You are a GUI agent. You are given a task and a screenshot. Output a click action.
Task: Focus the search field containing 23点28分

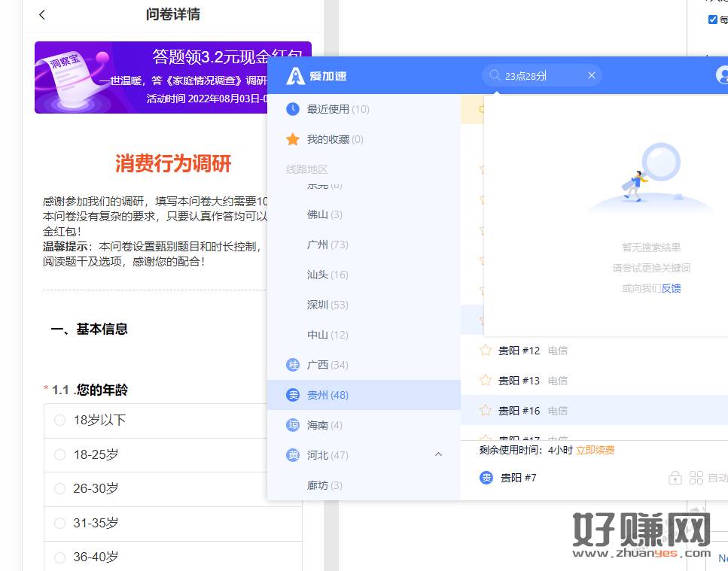[542, 75]
